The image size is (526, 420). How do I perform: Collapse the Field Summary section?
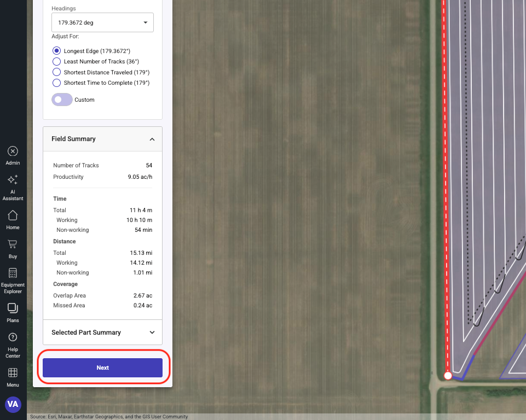pos(152,139)
